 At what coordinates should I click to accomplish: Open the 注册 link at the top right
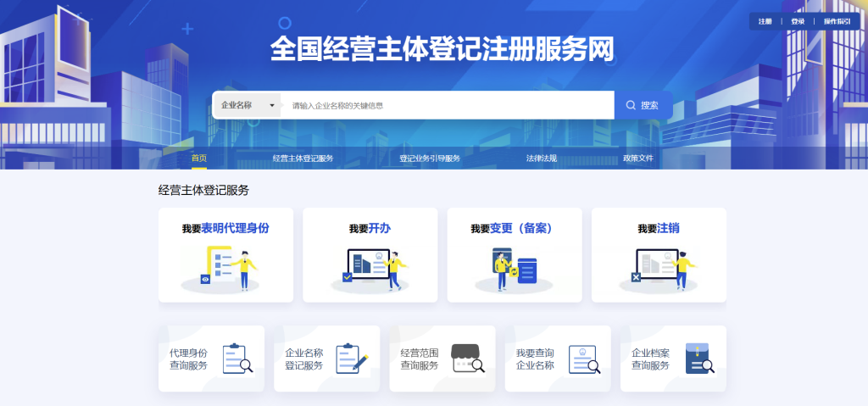(x=765, y=21)
